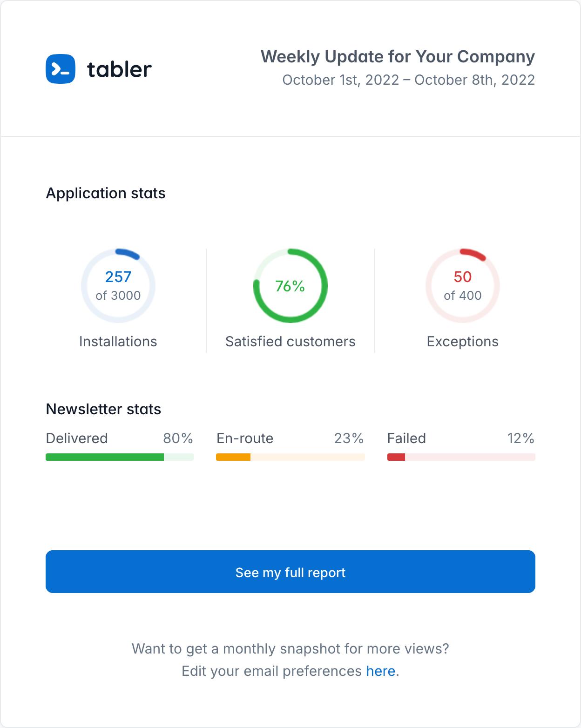Click the 23% En-route percentage value
The image size is (581, 728).
coord(349,438)
